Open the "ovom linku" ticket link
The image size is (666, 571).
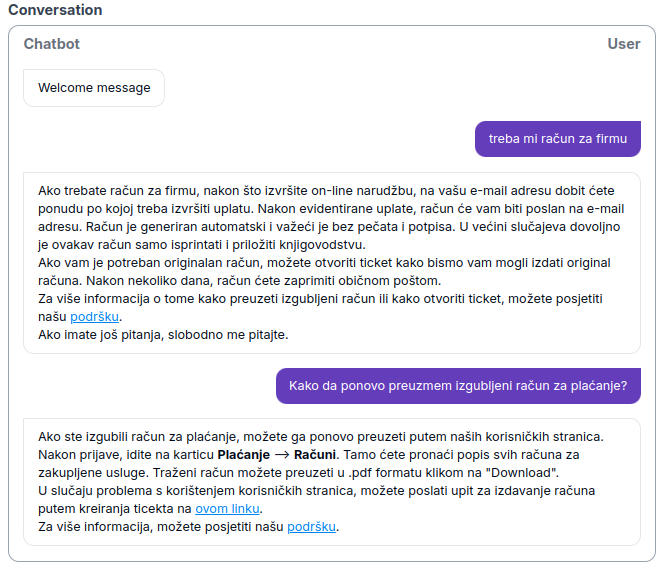(227, 508)
